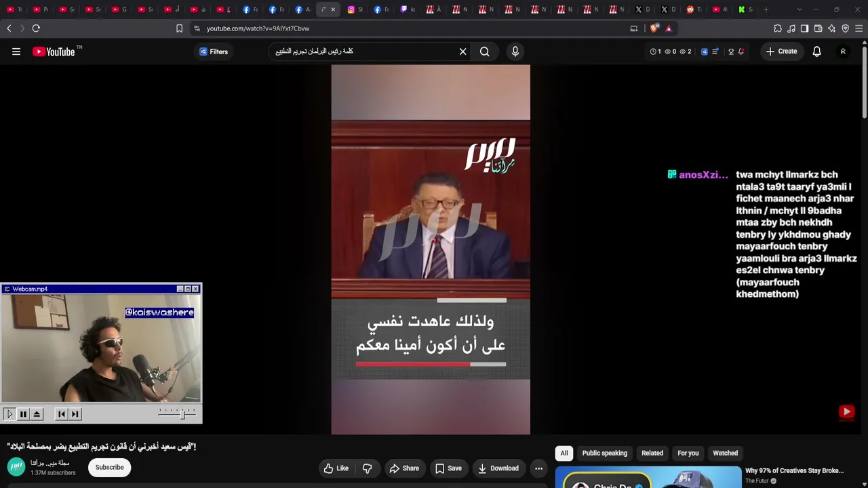
Task: Switch to the Instagram tab
Action: coord(355,9)
